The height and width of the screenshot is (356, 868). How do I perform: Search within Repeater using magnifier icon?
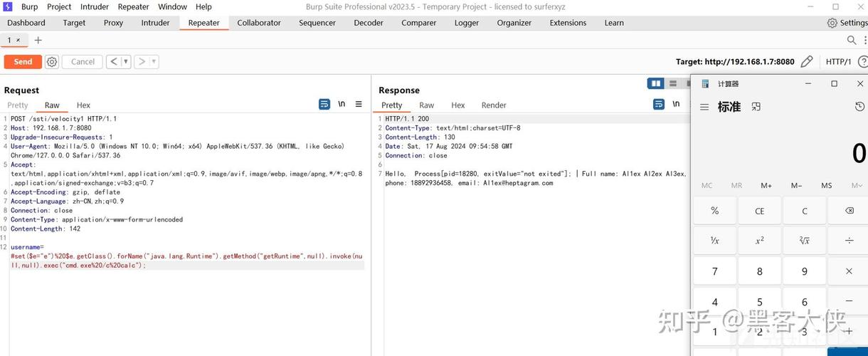pos(852,41)
